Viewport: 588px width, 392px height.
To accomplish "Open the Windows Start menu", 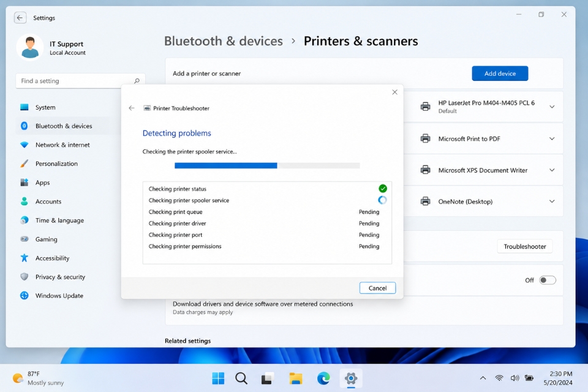I will (218, 379).
